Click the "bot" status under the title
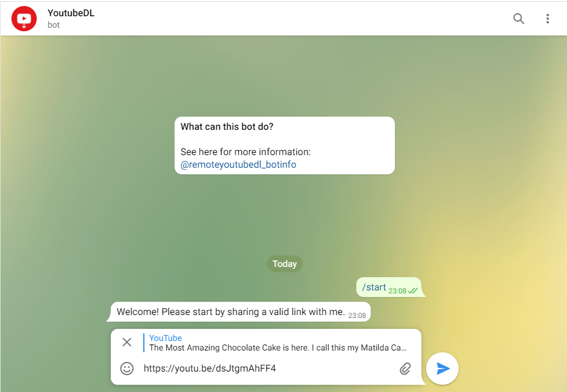Image resolution: width=567 pixels, height=392 pixels. pyautogui.click(x=54, y=25)
